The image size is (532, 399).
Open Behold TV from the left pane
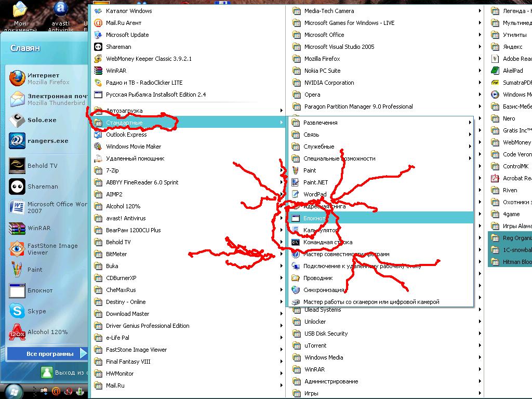17,166
